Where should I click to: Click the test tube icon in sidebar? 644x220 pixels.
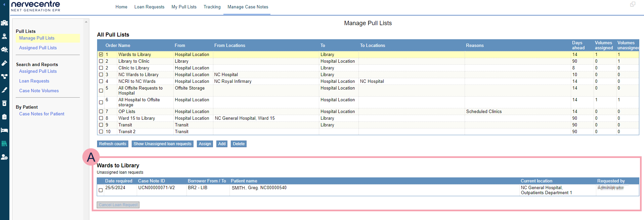(x=4, y=63)
